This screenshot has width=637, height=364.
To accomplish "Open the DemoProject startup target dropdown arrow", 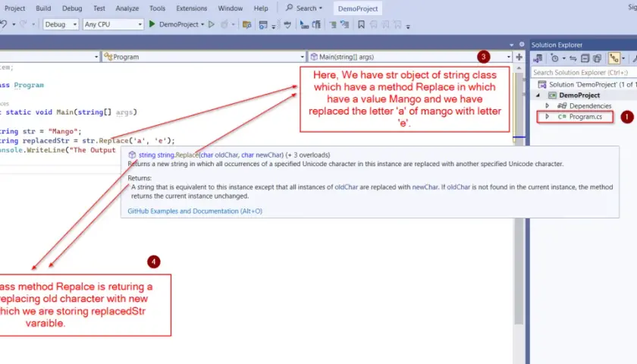I will point(202,25).
